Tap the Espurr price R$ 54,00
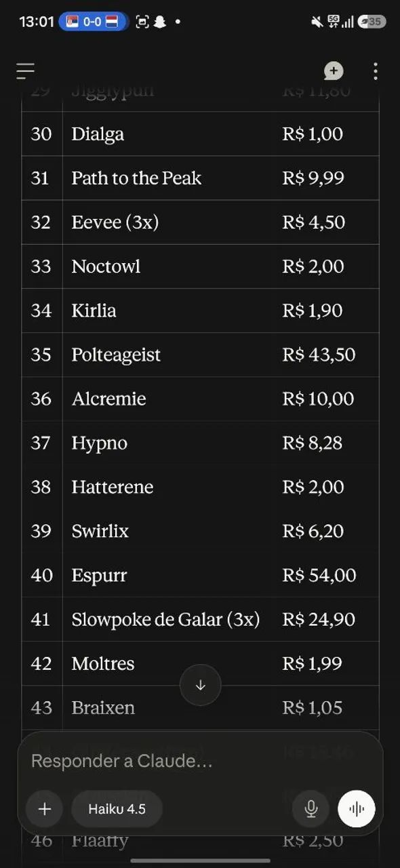 click(319, 575)
